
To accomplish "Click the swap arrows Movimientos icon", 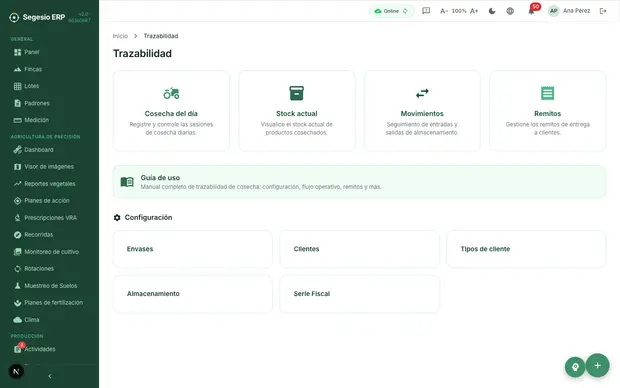I will point(422,93).
